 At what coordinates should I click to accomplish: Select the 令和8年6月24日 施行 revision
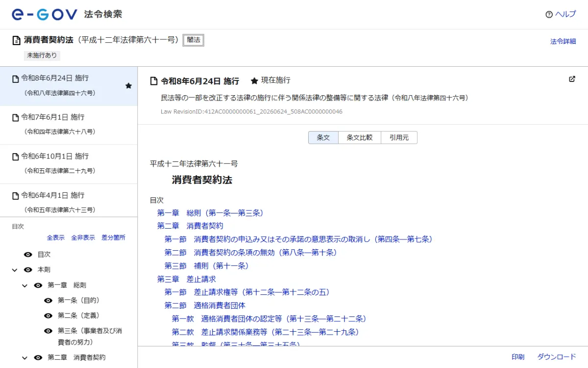click(69, 86)
